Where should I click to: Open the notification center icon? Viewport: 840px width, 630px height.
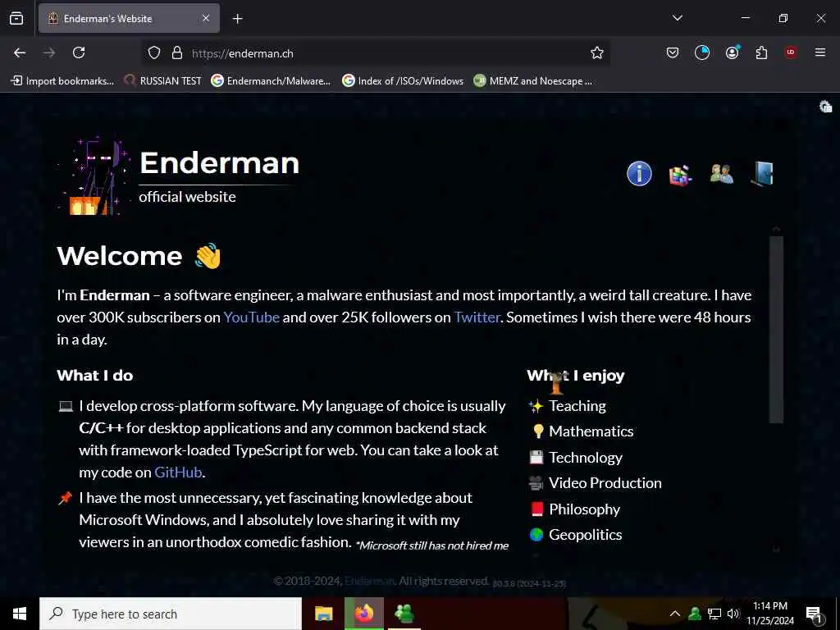click(x=814, y=614)
